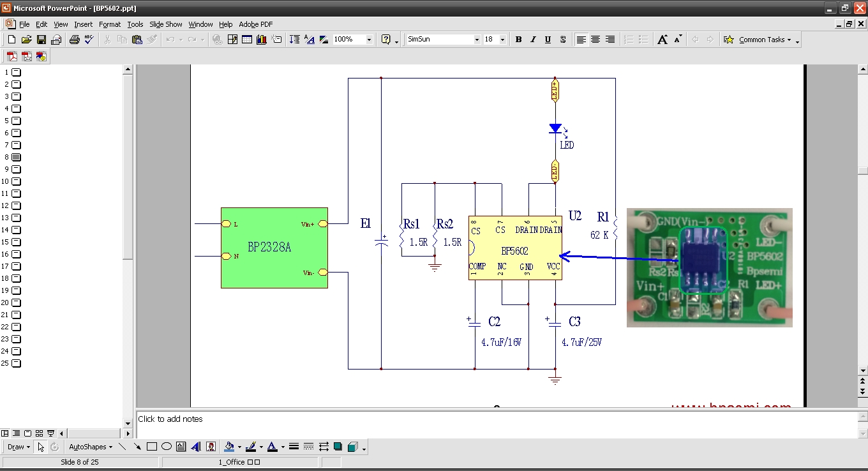
Task: Click the Fill Color paint bucket
Action: (229, 447)
